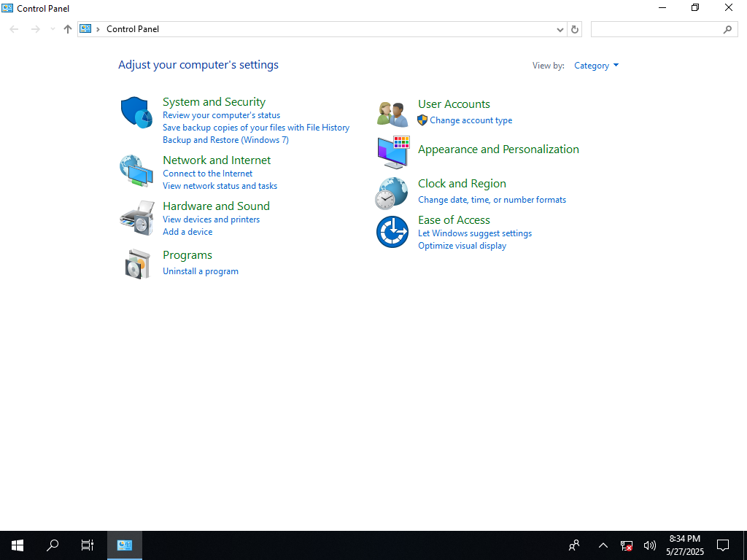Click the back navigation arrow

click(x=15, y=29)
